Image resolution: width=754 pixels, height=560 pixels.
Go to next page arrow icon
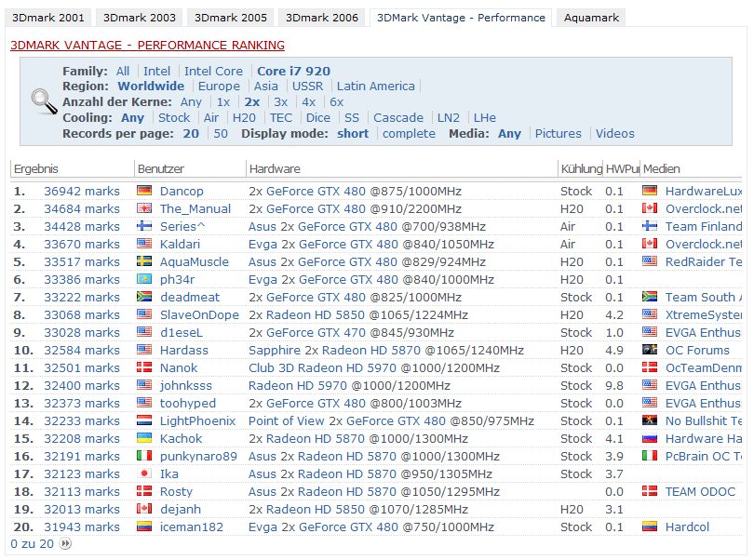[x=65, y=543]
